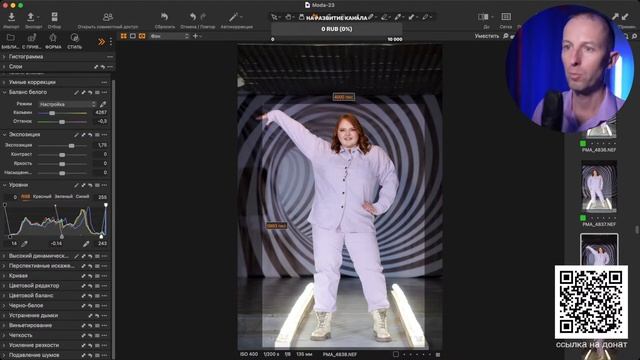Click the Export icon in toolbar
The image size is (640, 360).
pyautogui.click(x=31, y=17)
